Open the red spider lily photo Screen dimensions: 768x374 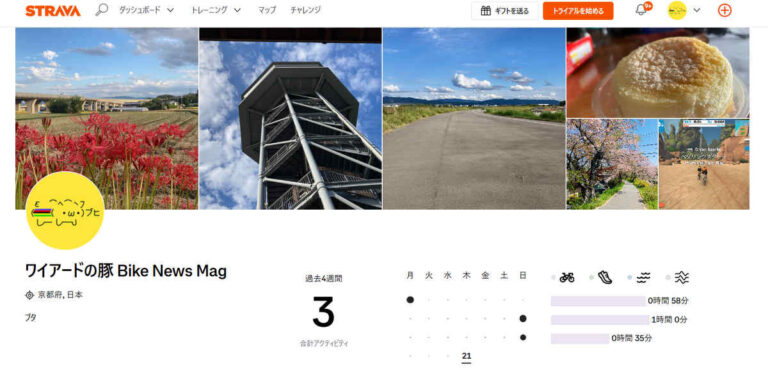pos(107,118)
